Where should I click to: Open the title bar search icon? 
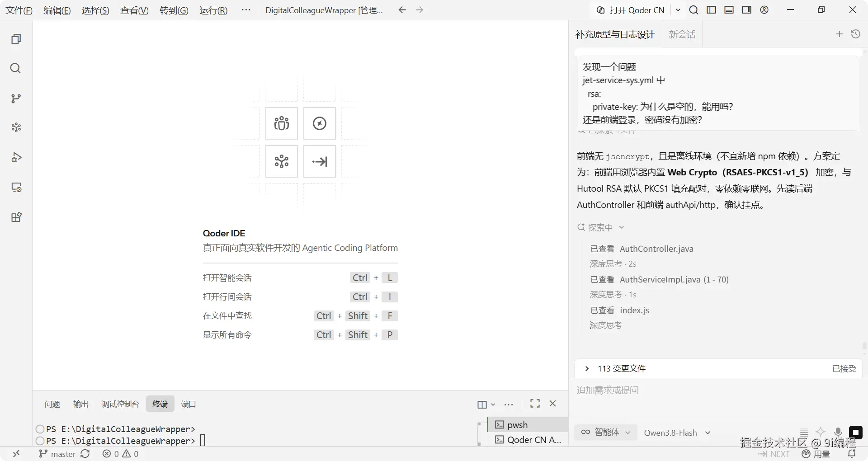694,10
